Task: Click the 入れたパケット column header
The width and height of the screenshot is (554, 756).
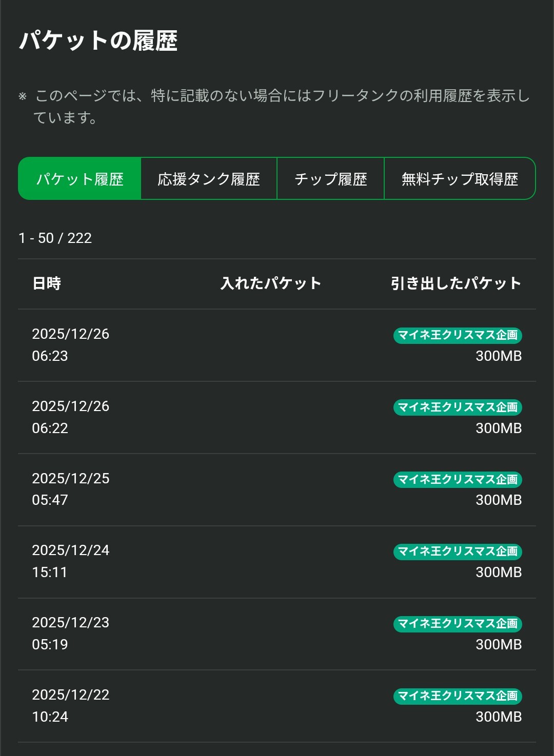Action: point(271,283)
